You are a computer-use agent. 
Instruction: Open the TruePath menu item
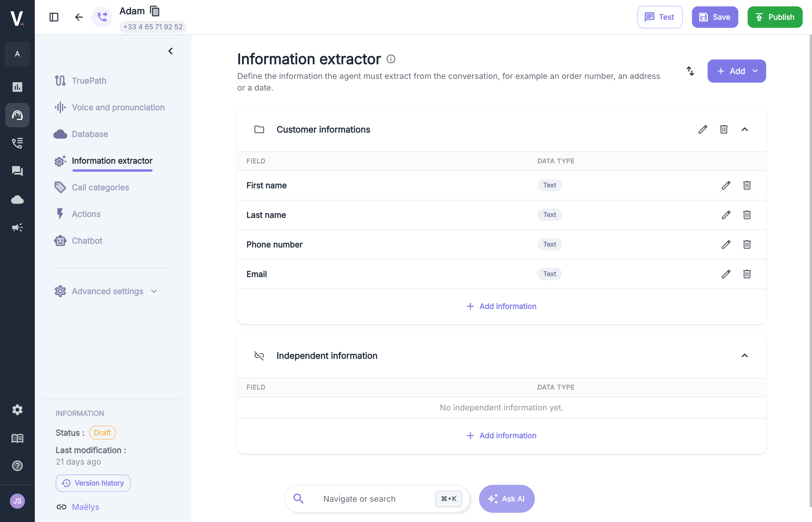click(81, 81)
